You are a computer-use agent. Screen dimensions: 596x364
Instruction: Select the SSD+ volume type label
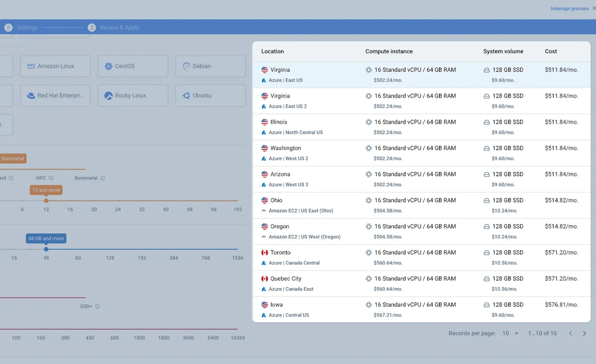tap(86, 306)
